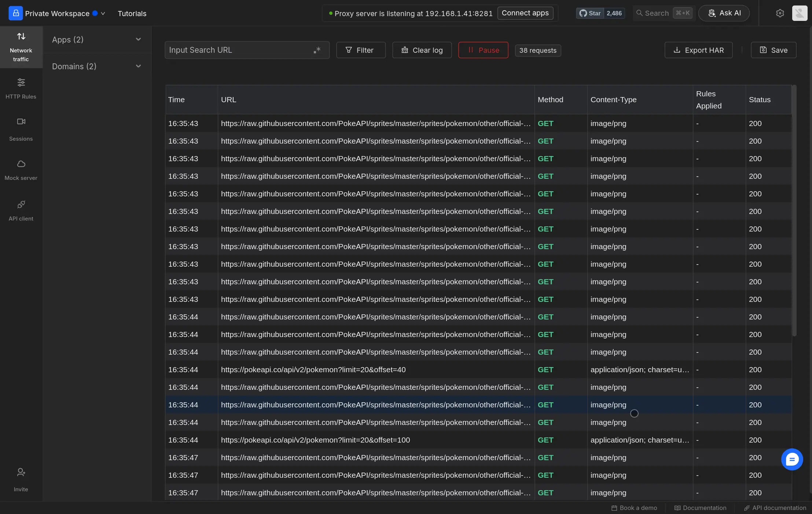Click Connect apps button
This screenshot has width=812, height=514.
(525, 13)
